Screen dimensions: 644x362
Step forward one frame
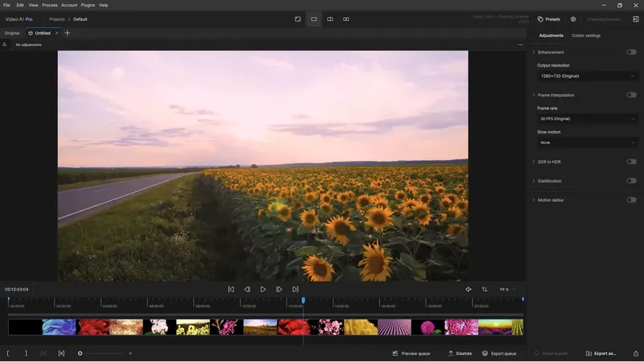click(279, 290)
